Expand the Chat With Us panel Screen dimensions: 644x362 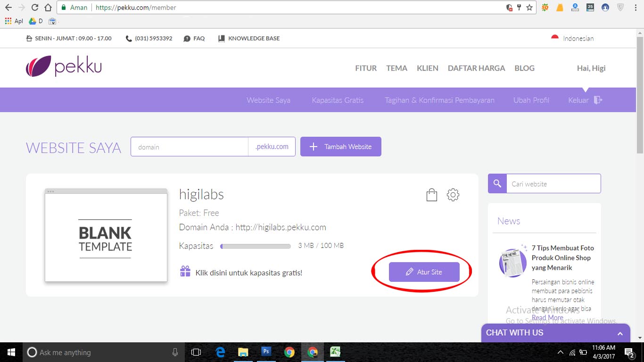pos(555,333)
